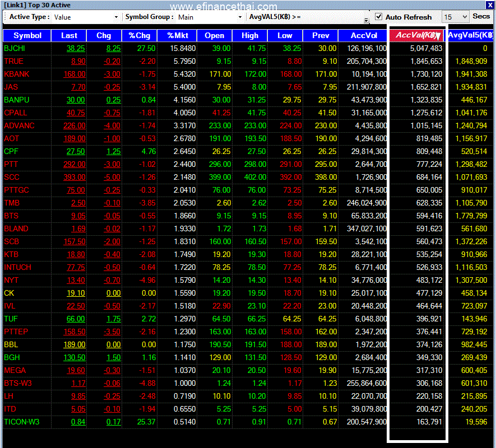The width and height of the screenshot is (496, 448).
Task: Select the SCC symbol
Action: tap(12, 177)
